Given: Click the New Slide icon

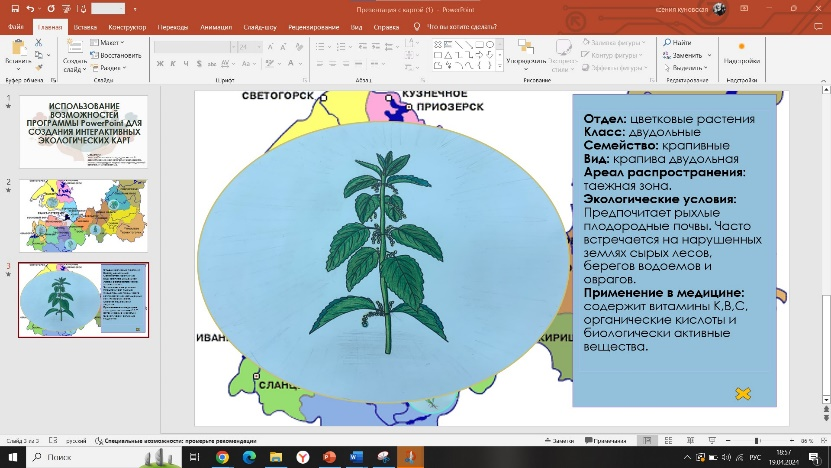Looking at the screenshot, I should [75, 47].
